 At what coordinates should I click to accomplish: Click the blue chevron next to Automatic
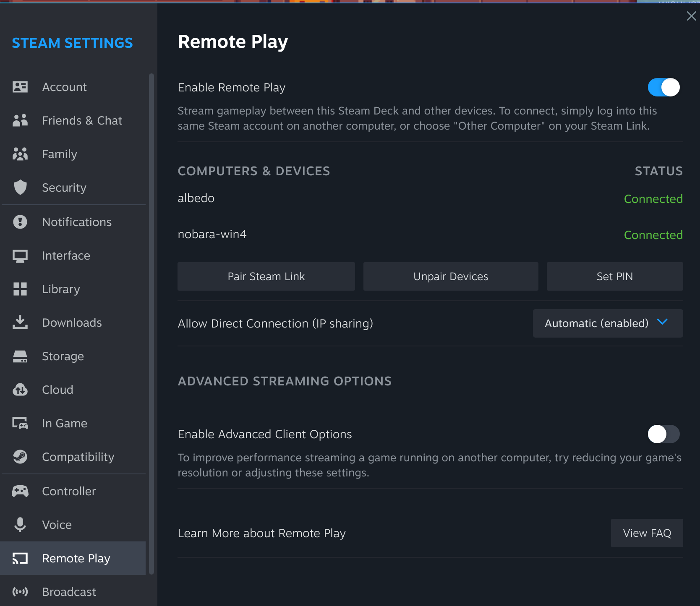pos(663,323)
